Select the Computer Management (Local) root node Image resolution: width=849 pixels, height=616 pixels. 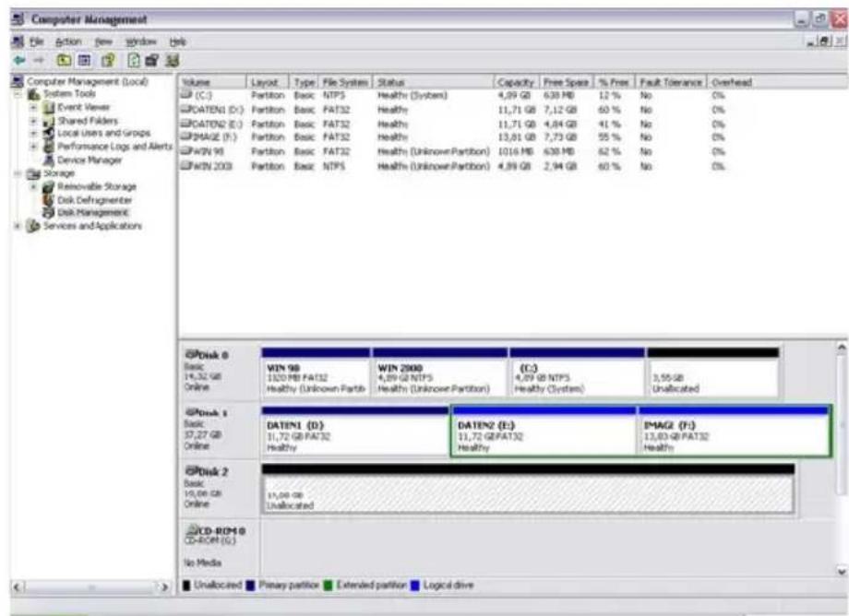click(x=87, y=82)
